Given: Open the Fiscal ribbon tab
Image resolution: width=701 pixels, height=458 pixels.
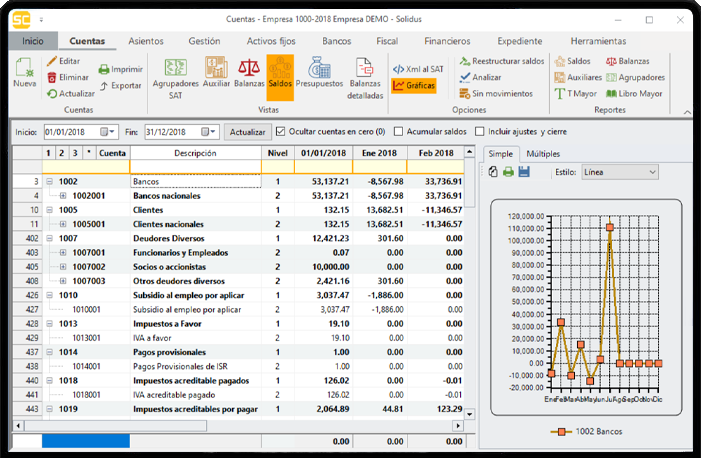Looking at the screenshot, I should coord(387,41).
